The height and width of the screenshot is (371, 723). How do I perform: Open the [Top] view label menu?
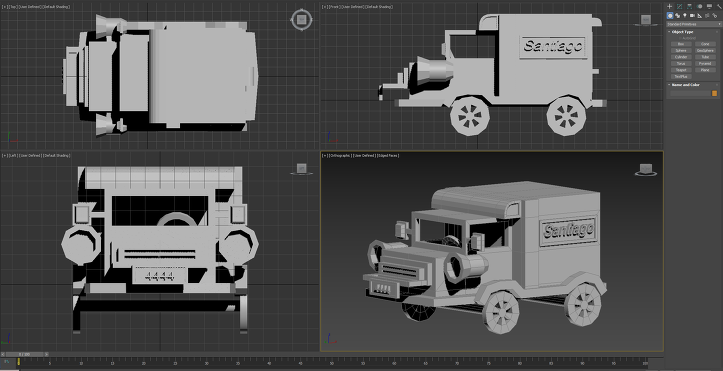pyautogui.click(x=12, y=7)
